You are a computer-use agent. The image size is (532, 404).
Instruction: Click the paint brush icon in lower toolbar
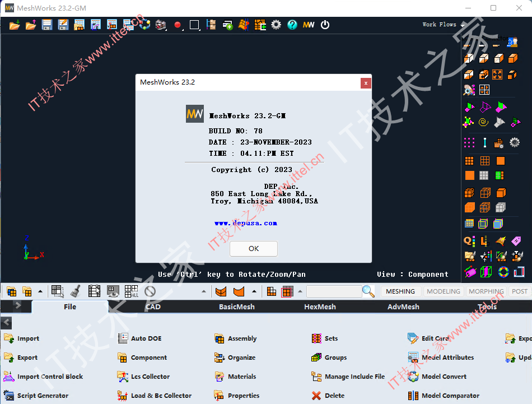click(76, 291)
